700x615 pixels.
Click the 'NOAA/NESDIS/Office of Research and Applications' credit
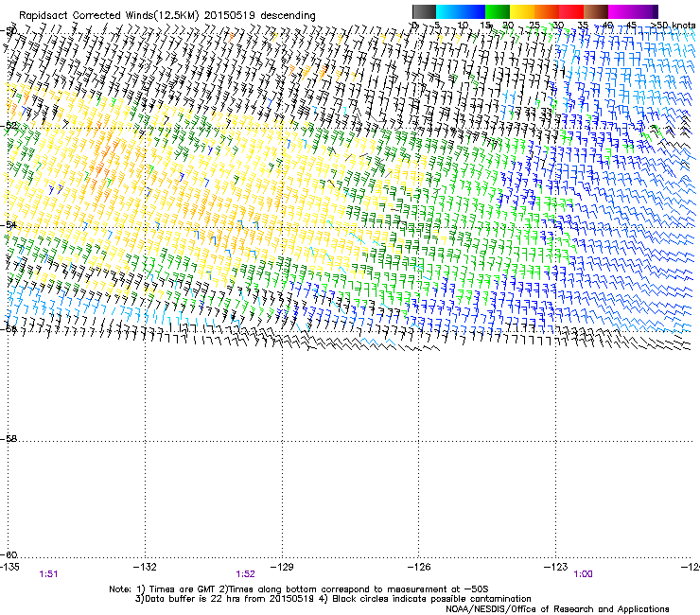557,609
